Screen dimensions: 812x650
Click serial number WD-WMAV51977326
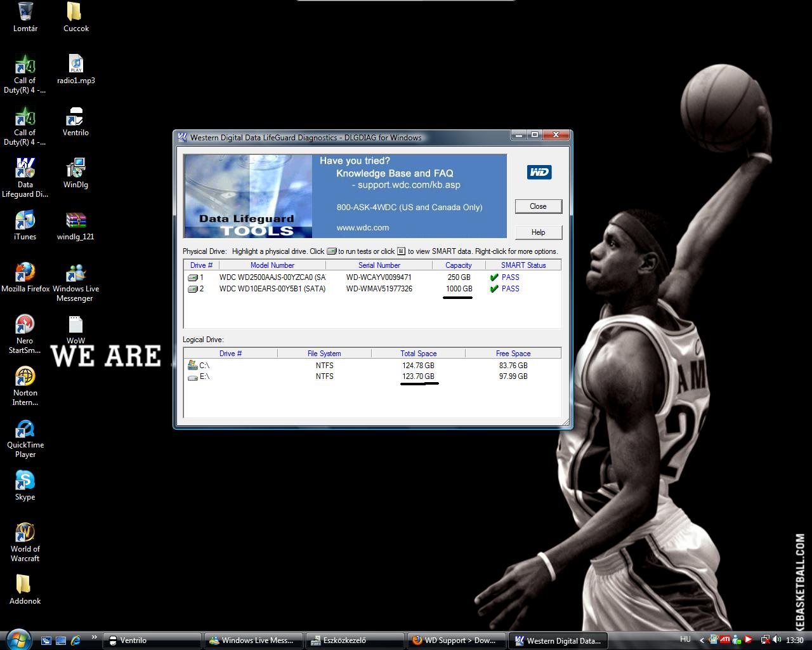(379, 289)
